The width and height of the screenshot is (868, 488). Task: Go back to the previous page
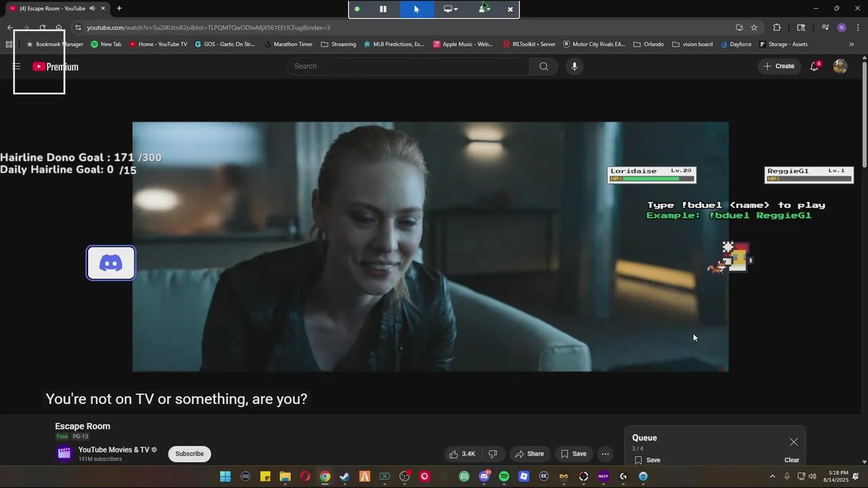click(x=9, y=28)
